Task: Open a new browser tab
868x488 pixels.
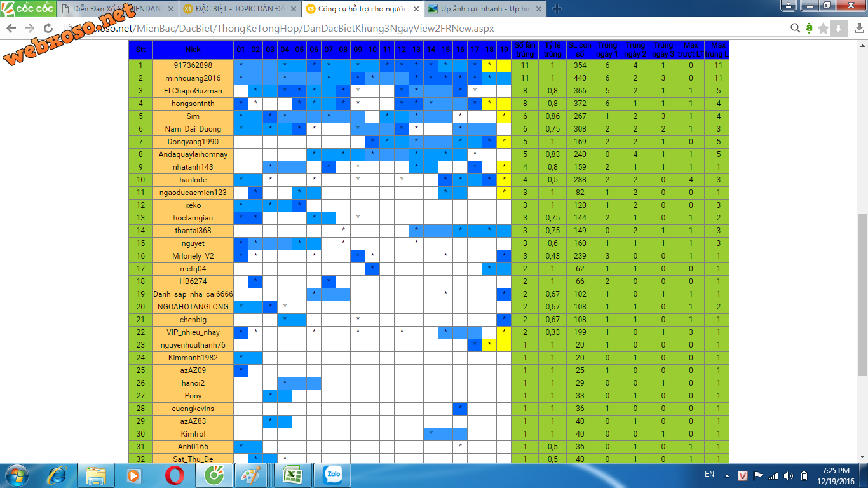Action: point(557,9)
